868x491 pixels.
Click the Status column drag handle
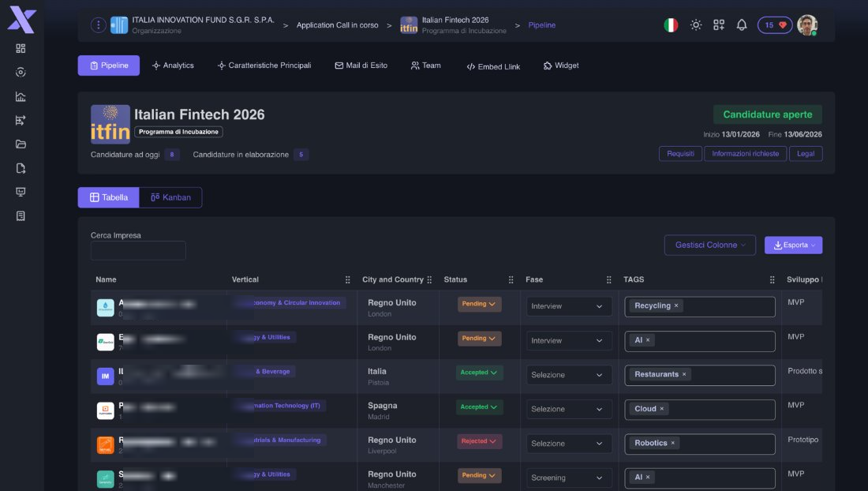point(511,280)
